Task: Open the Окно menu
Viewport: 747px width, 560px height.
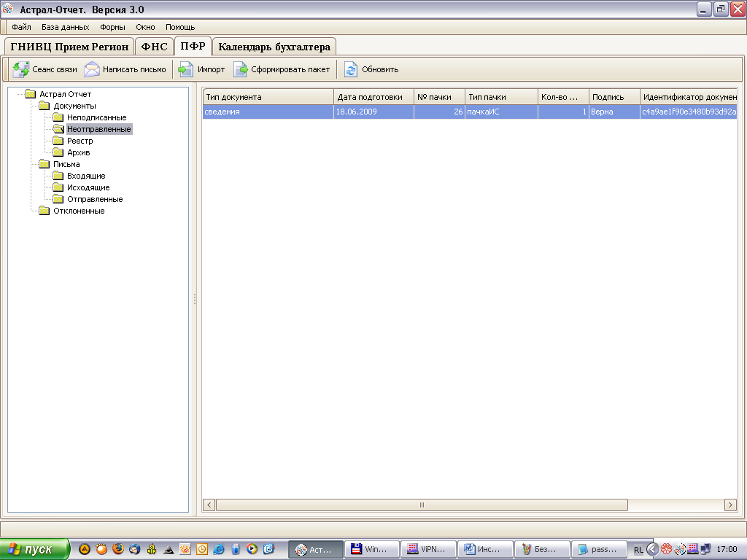Action: [145, 27]
